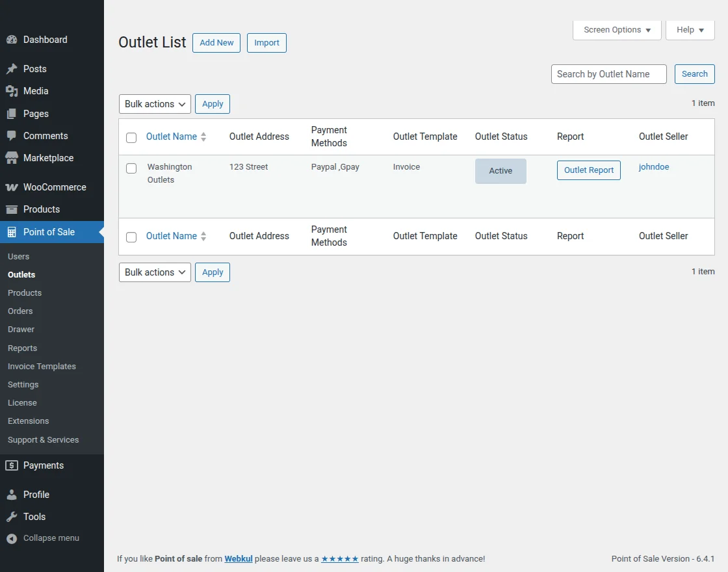Click the Comments bubble icon
This screenshot has width=728, height=572.
(x=12, y=136)
